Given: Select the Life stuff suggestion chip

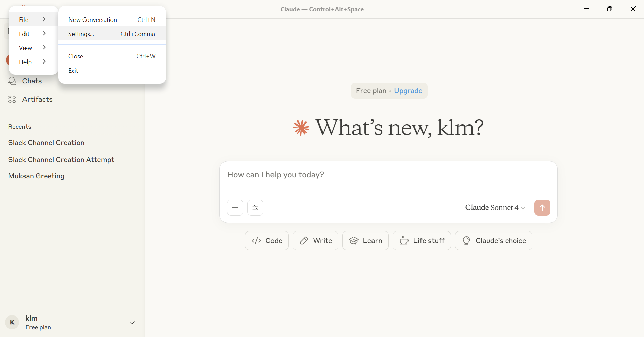Looking at the screenshot, I should 422,241.
